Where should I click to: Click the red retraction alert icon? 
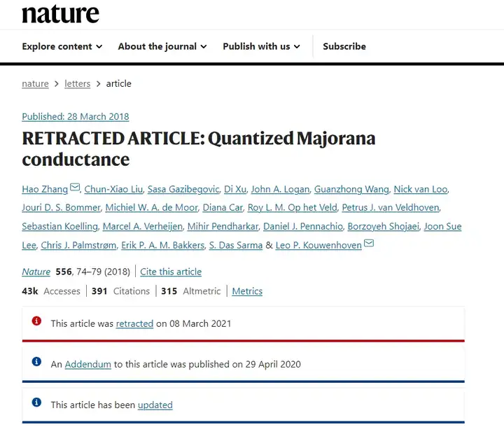click(x=36, y=321)
